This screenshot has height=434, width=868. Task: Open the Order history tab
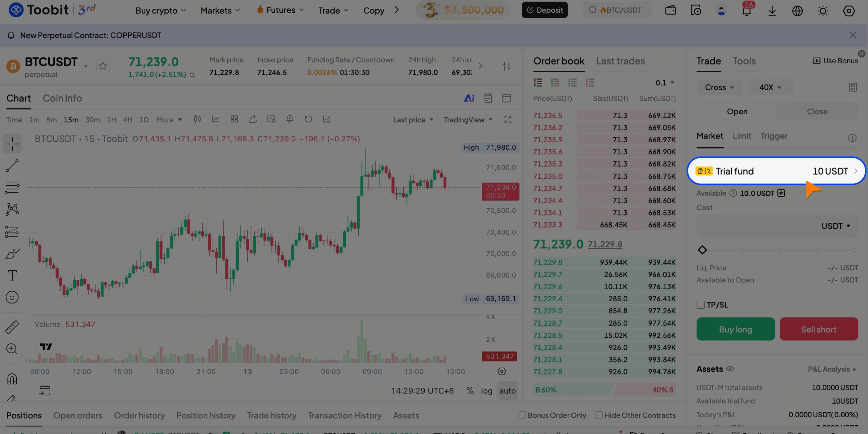[x=139, y=415]
